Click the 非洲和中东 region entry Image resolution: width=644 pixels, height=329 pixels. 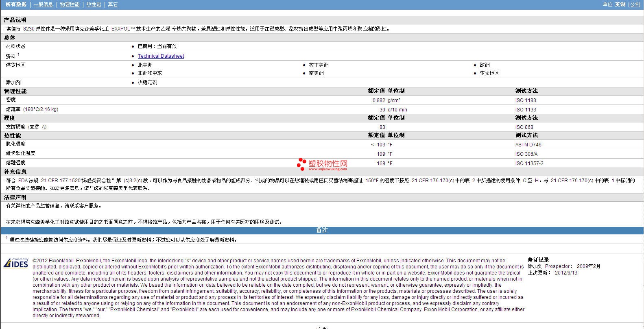point(150,73)
